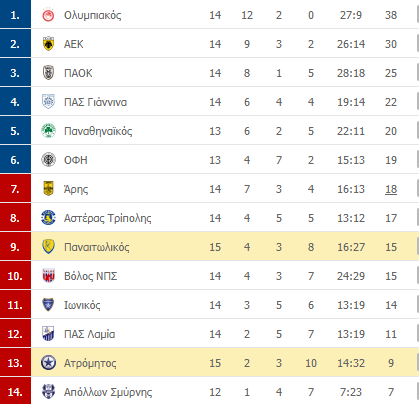Click the blue rank 1 position cell
The height and width of the screenshot is (404, 419).
pos(15,14)
